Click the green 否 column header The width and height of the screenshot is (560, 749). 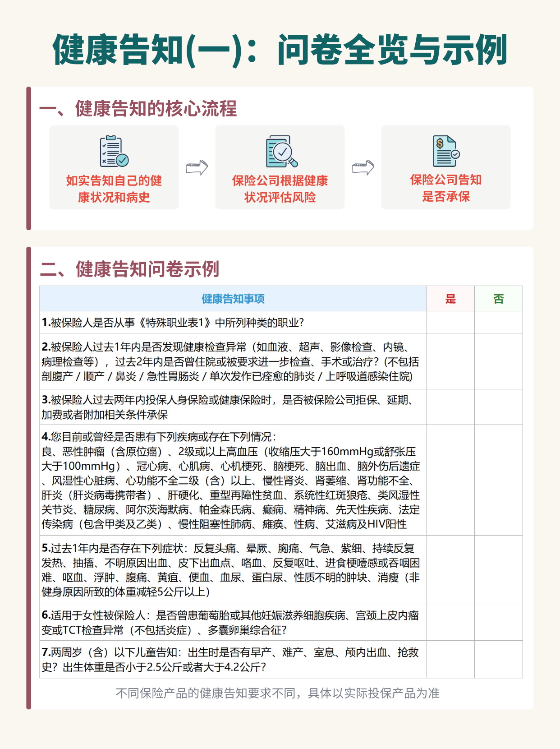tap(498, 299)
